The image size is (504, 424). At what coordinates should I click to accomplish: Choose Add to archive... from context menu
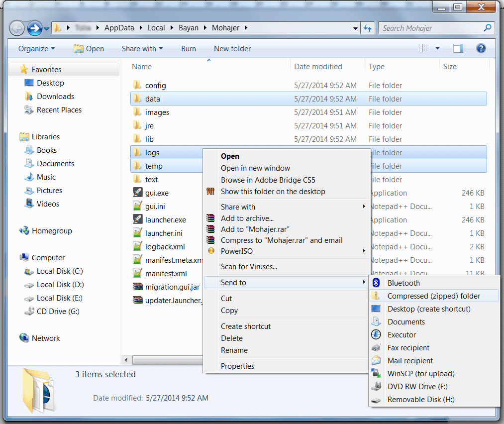(x=247, y=218)
